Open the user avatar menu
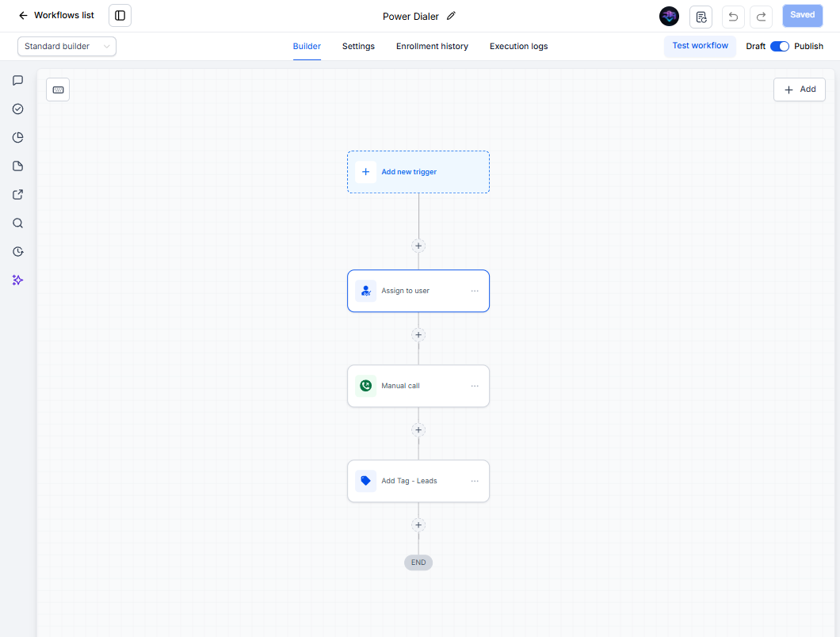 [x=669, y=16]
